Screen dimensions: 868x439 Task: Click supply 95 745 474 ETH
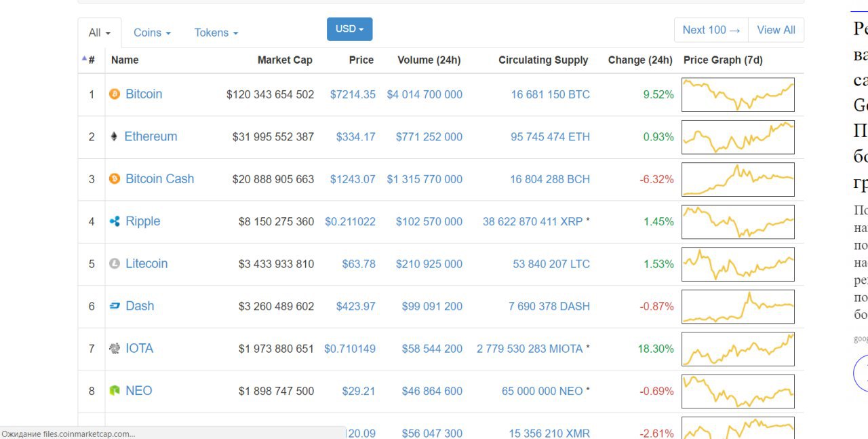(551, 137)
